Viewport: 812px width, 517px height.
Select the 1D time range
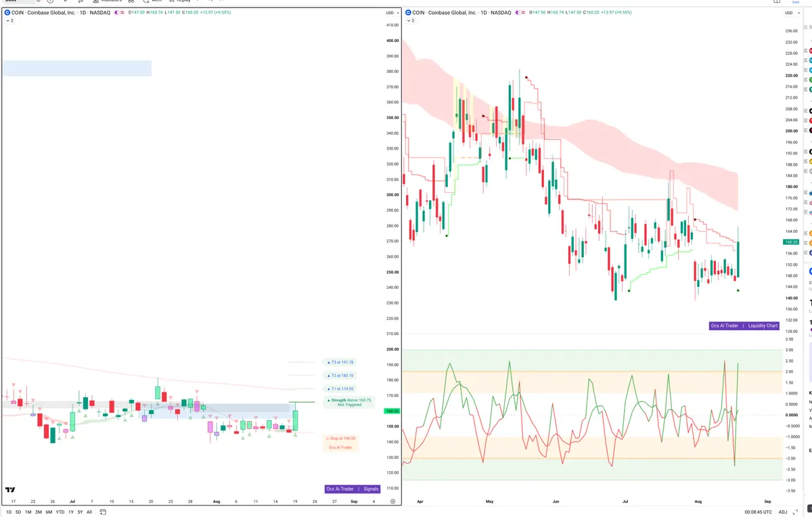tap(9, 512)
